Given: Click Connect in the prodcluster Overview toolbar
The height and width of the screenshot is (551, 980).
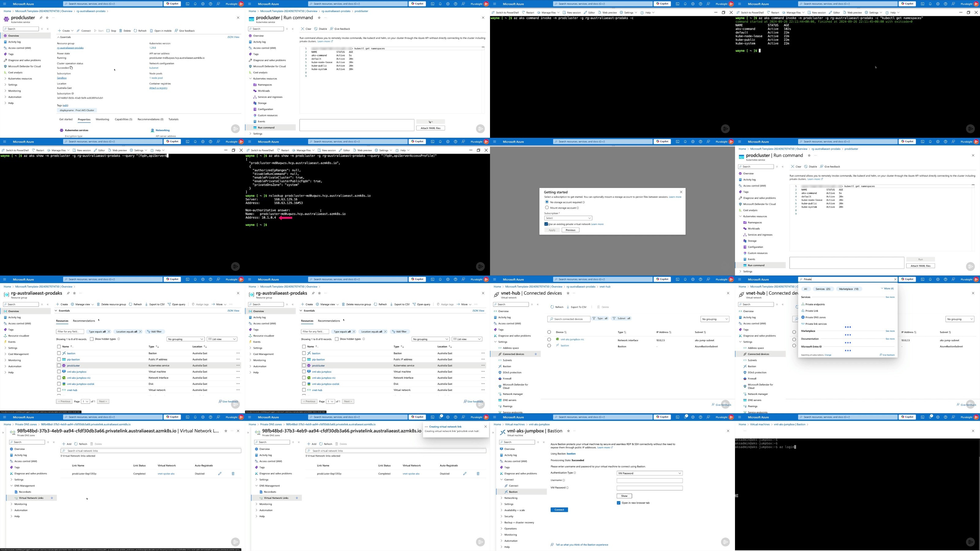Looking at the screenshot, I should (84, 31).
